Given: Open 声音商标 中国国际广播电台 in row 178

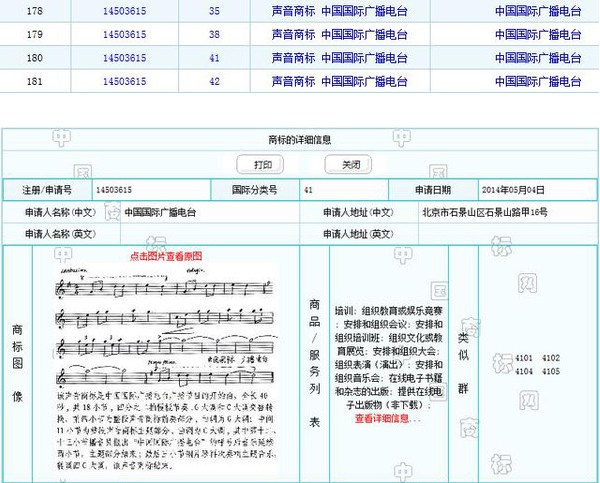Looking at the screenshot, I should click(339, 11).
